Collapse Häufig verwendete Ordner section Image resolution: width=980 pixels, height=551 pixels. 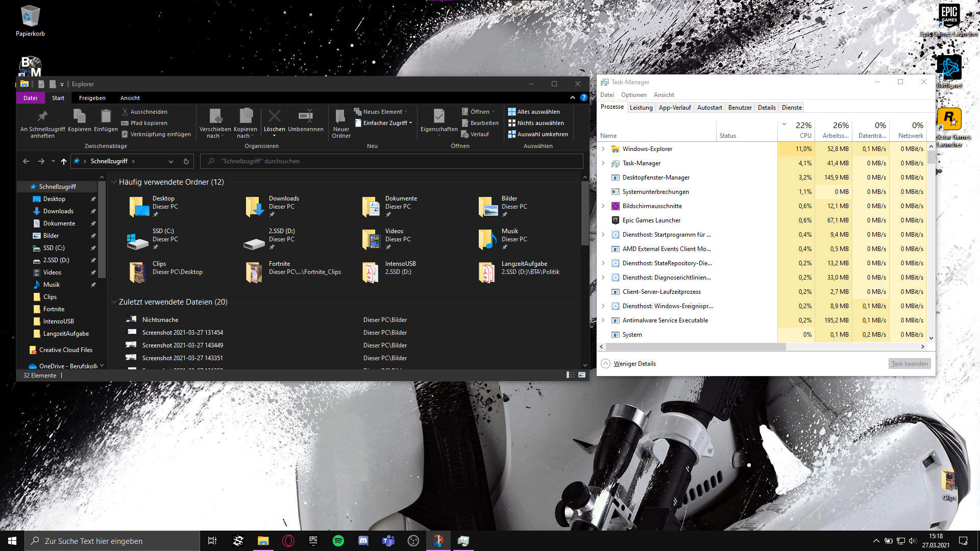[x=114, y=182]
